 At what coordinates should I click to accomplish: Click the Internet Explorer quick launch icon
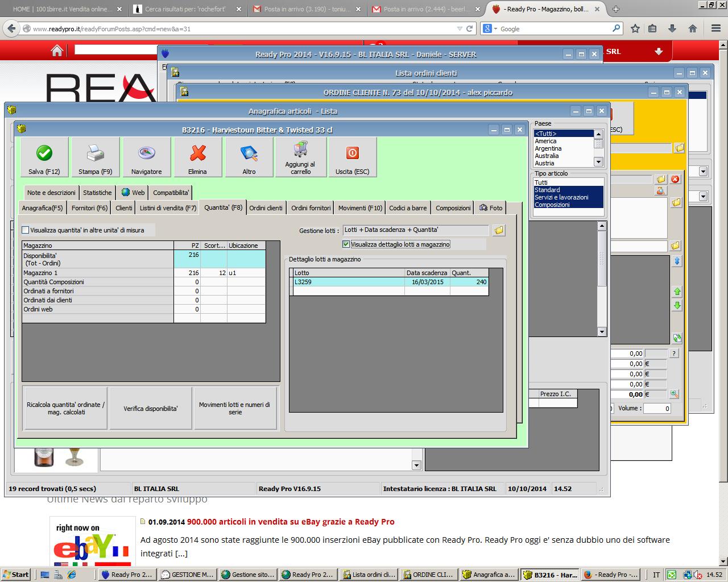(72, 575)
